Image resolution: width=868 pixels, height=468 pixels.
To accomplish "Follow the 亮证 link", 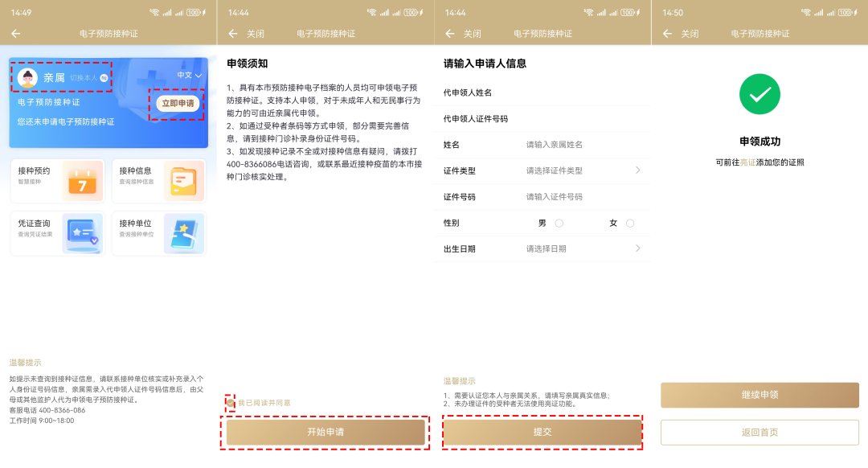I will pos(747,162).
